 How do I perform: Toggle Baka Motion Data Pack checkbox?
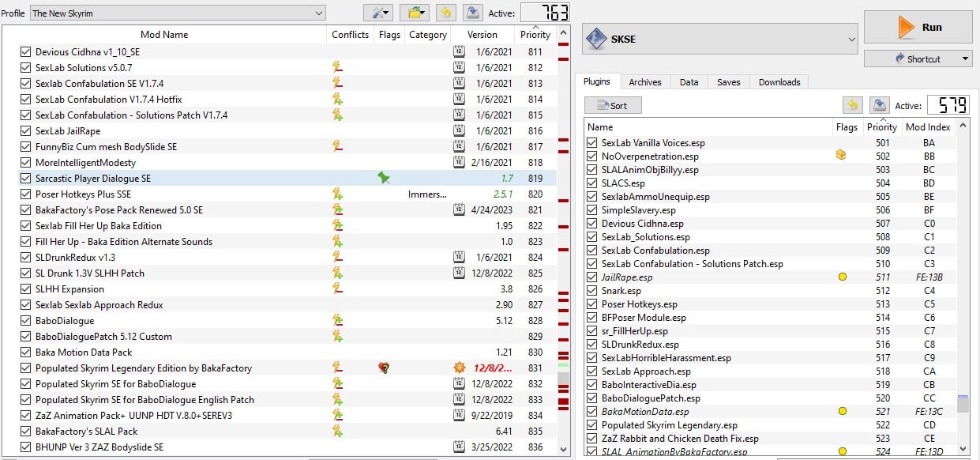click(25, 353)
